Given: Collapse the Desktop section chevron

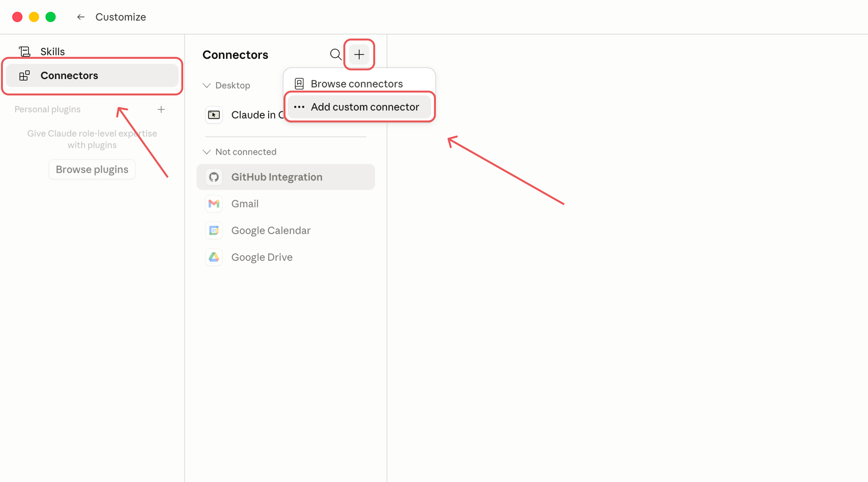Looking at the screenshot, I should point(207,85).
